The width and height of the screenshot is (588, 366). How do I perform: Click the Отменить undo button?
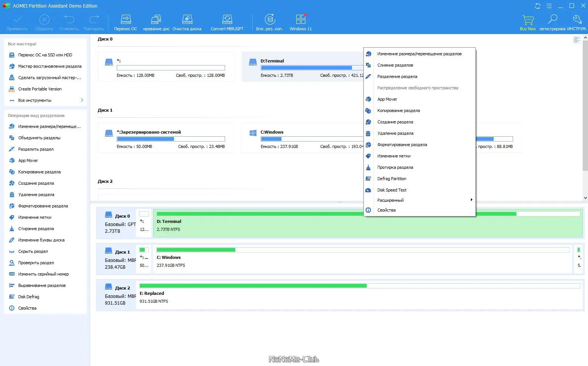[x=69, y=22]
